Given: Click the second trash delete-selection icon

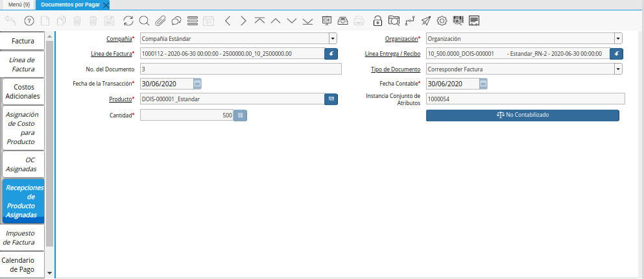Looking at the screenshot, I should 93,21.
